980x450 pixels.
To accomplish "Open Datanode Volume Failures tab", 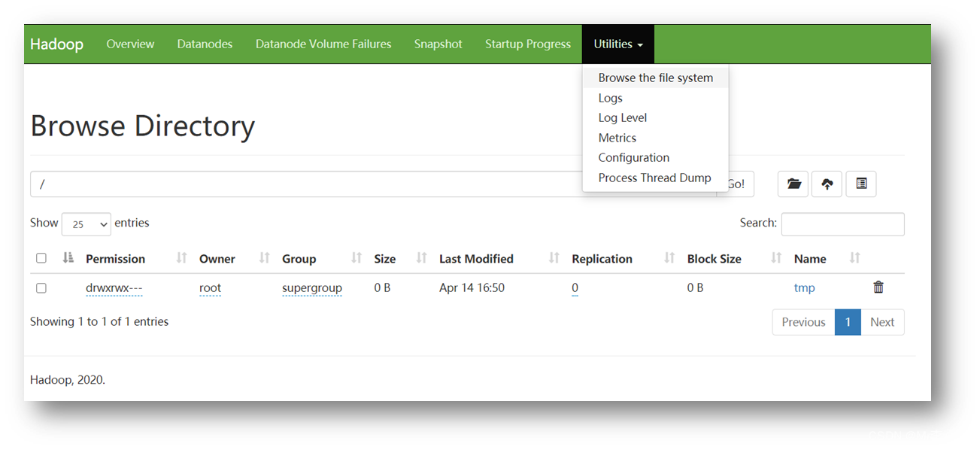I will tap(323, 44).
